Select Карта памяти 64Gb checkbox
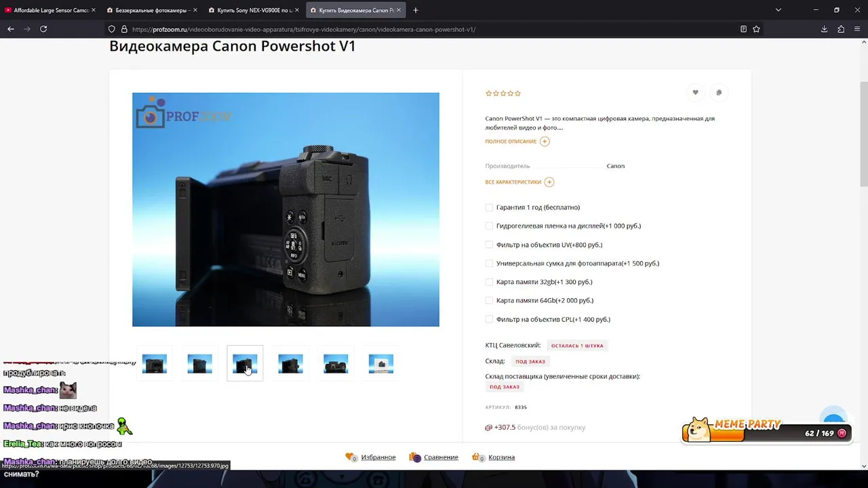The width and height of the screenshot is (868, 488). point(489,300)
